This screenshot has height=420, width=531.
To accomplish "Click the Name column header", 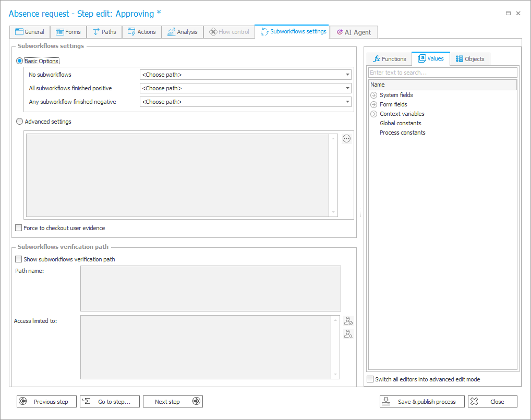I will pyautogui.click(x=443, y=85).
